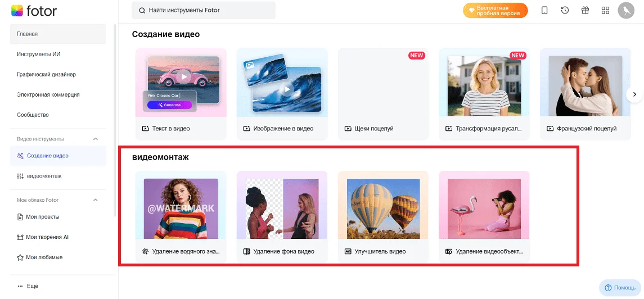Click the Fotor logo
The width and height of the screenshot is (644, 299).
[x=34, y=11]
